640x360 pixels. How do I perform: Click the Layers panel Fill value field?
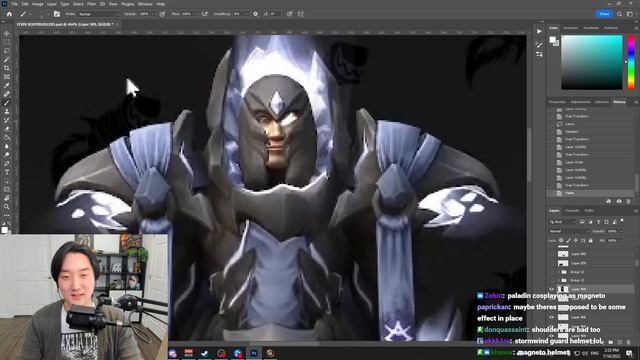pyautogui.click(x=611, y=240)
